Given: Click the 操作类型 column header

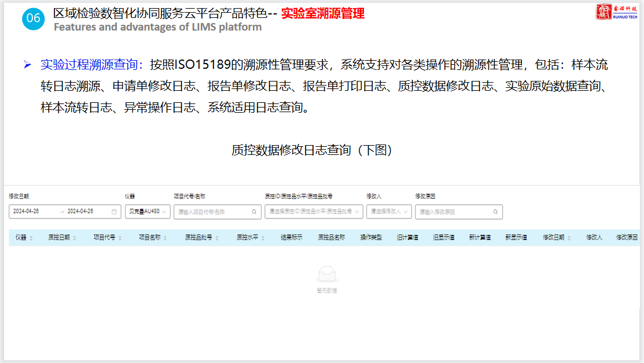Looking at the screenshot, I should click(371, 238).
